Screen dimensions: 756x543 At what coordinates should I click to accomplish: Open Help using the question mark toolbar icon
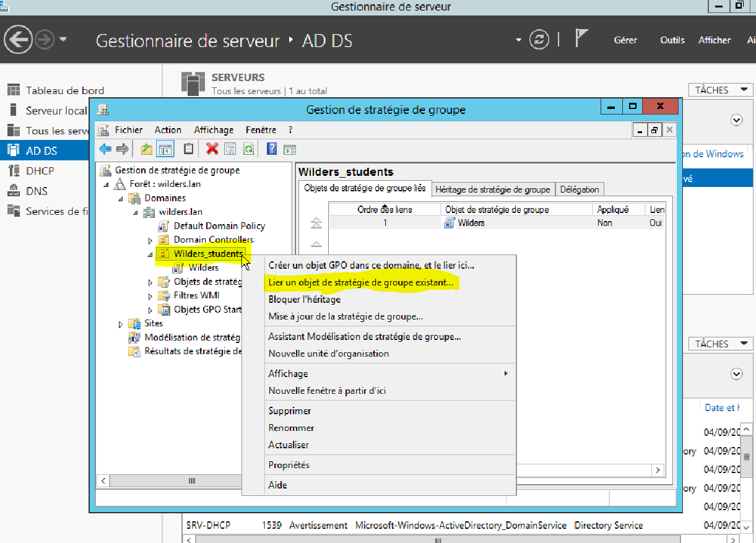pos(272,149)
